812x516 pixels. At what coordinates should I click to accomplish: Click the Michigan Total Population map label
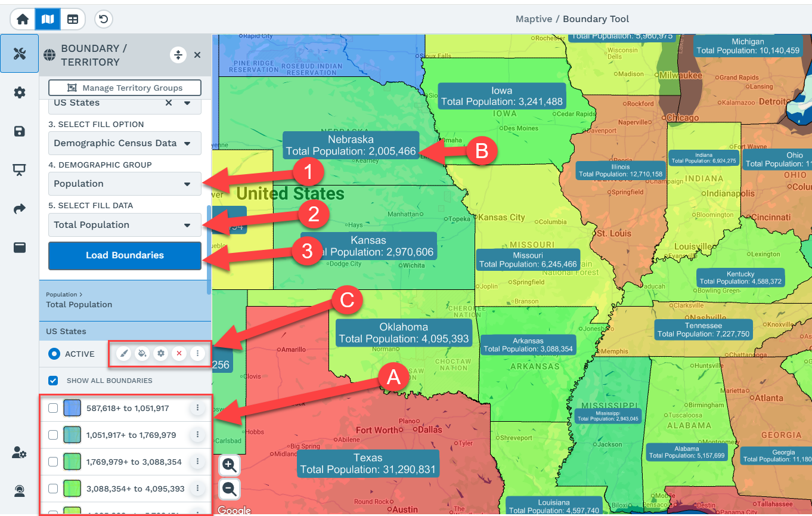[748, 46]
